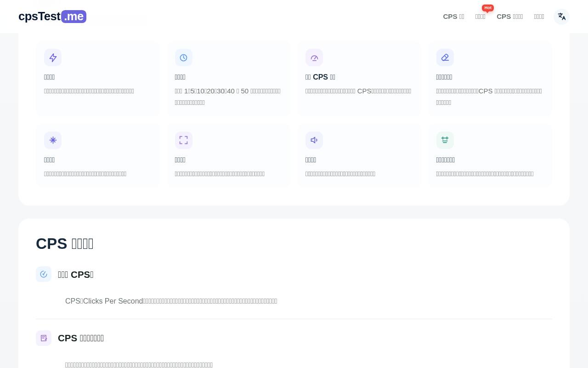
Task: Click the eraser feature icon
Action: click(x=445, y=57)
